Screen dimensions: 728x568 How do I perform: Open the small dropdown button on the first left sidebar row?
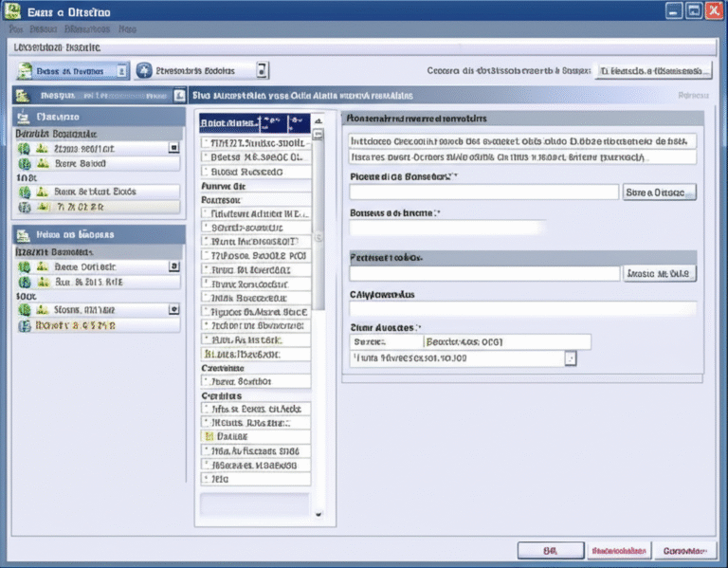173,148
